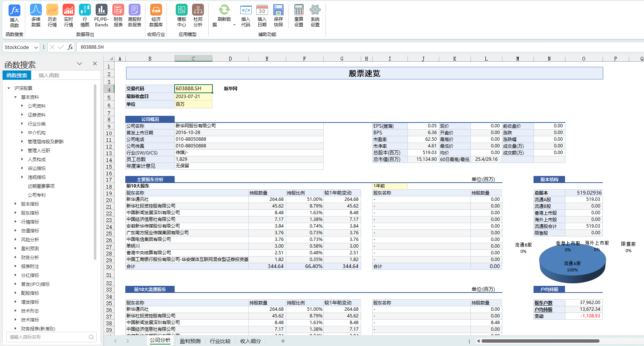Open the 行情图 chart tool

tap(85, 16)
